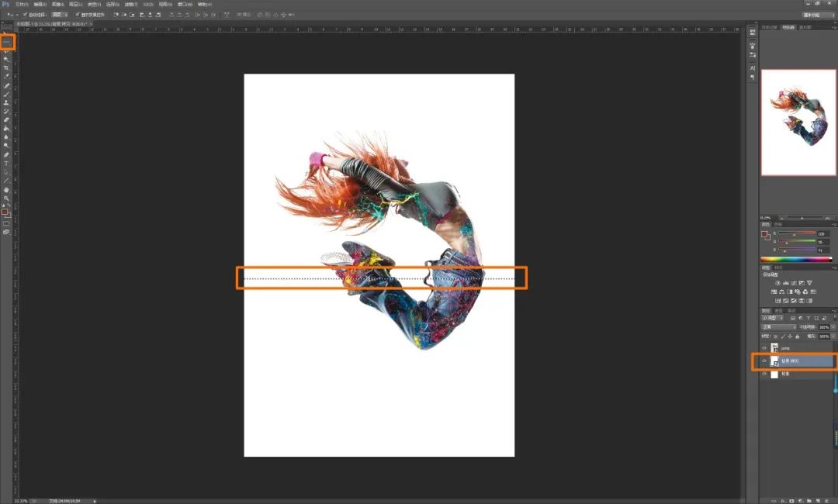The height and width of the screenshot is (504, 838).
Task: Open the layer filter type dropdown
Action: tap(772, 318)
